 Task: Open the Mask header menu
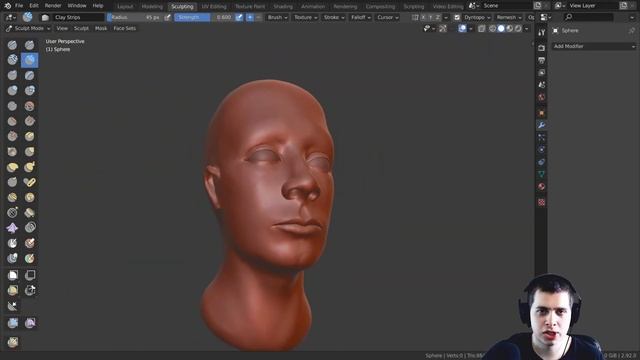click(101, 28)
